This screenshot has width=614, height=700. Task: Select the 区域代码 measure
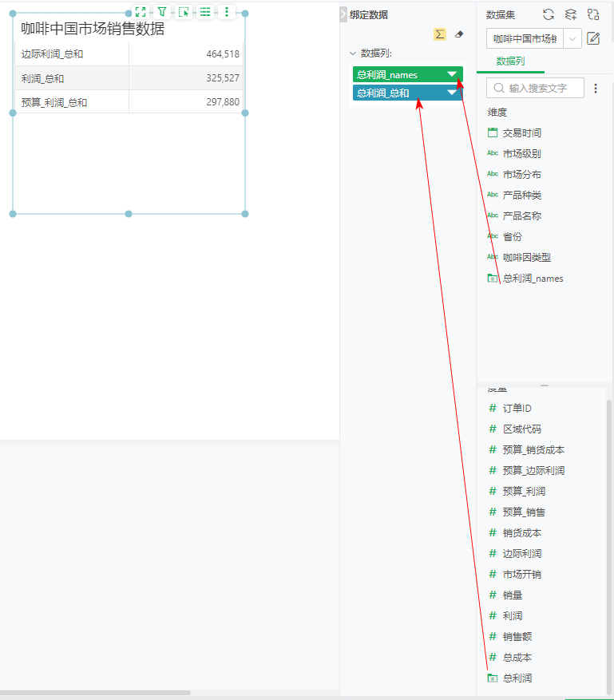(521, 429)
